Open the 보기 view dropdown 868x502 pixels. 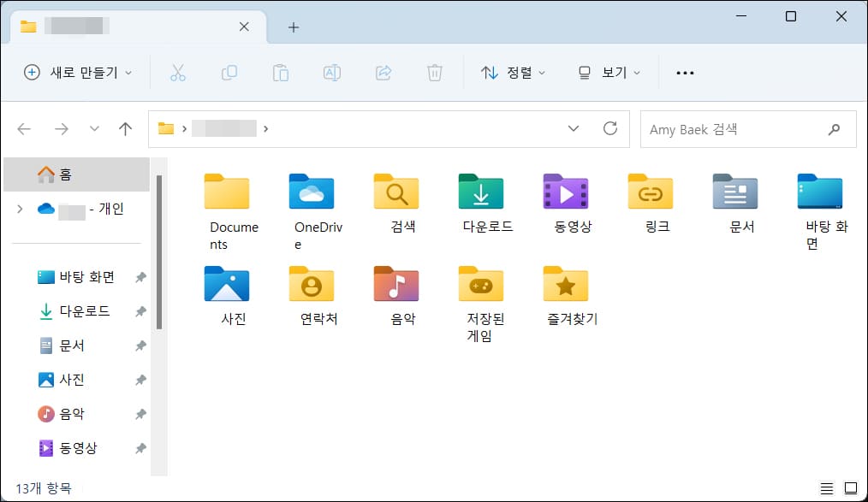pos(609,73)
